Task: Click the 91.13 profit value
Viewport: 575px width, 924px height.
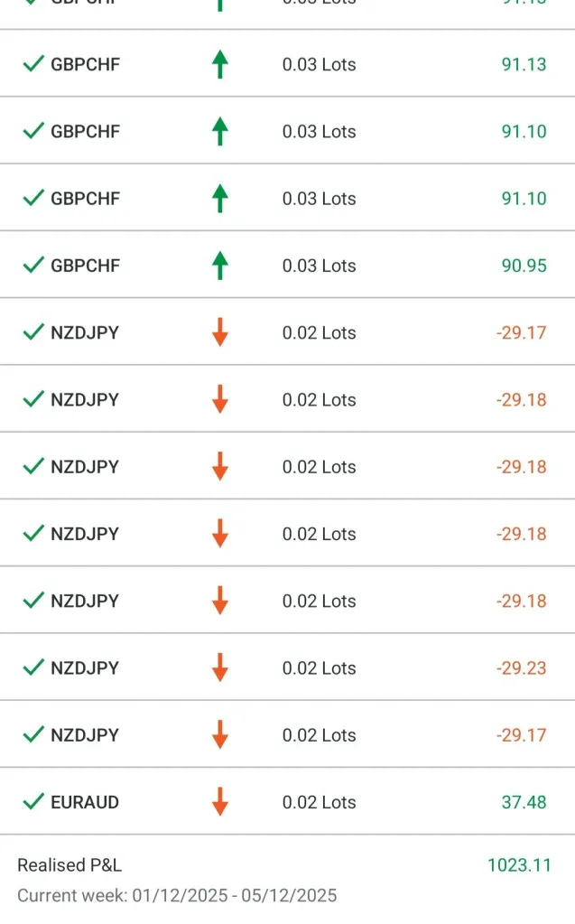Action: [x=524, y=65]
